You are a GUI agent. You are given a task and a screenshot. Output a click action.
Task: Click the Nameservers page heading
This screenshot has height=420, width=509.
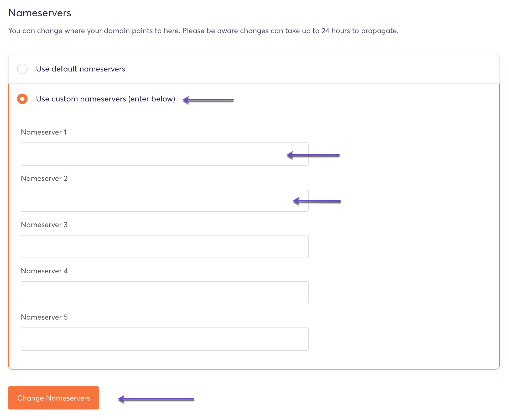coord(40,13)
